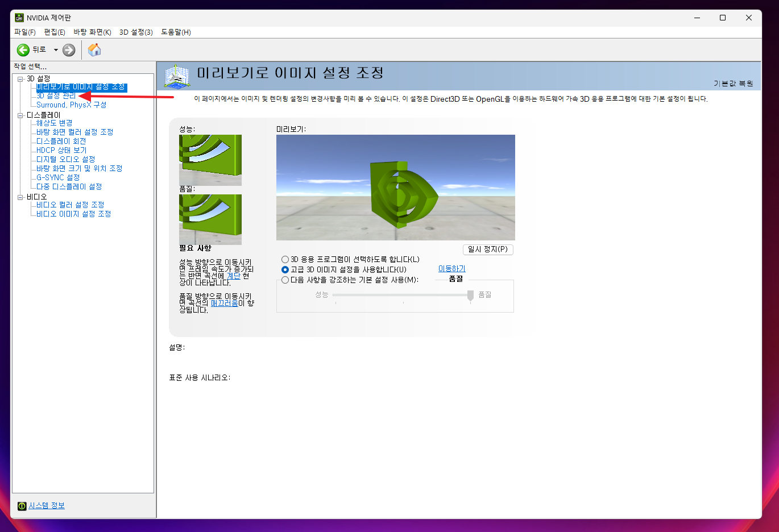Select 'G-SYNC 설정' tree item
Viewport: 779px width, 532px height.
tap(58, 178)
